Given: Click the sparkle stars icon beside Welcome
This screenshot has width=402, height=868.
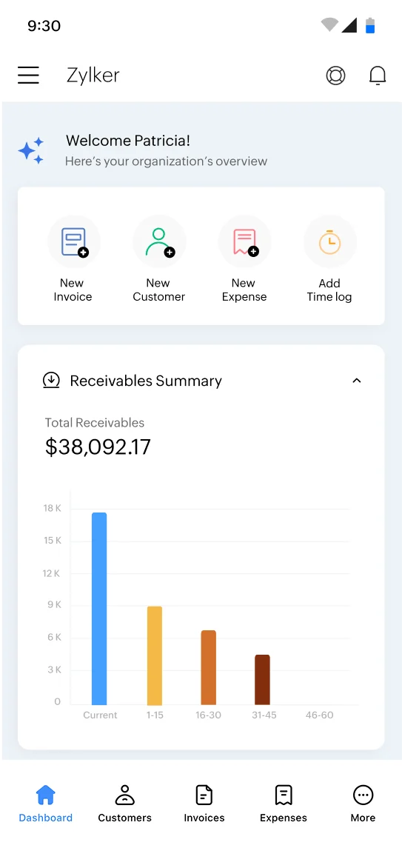Looking at the screenshot, I should [x=31, y=150].
